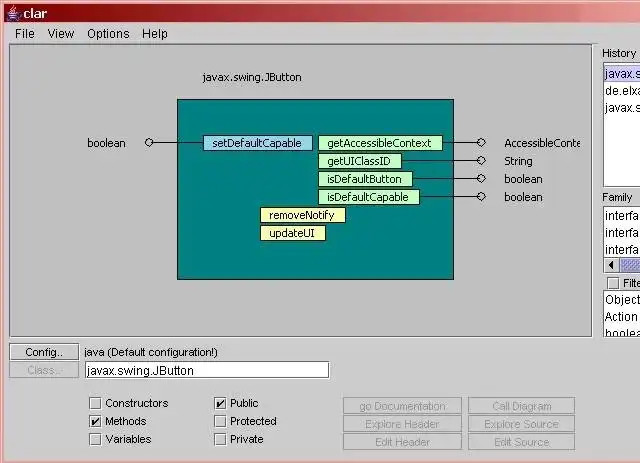Click the Call Diagram button
Screen dimensions: 640x463
[x=522, y=406]
